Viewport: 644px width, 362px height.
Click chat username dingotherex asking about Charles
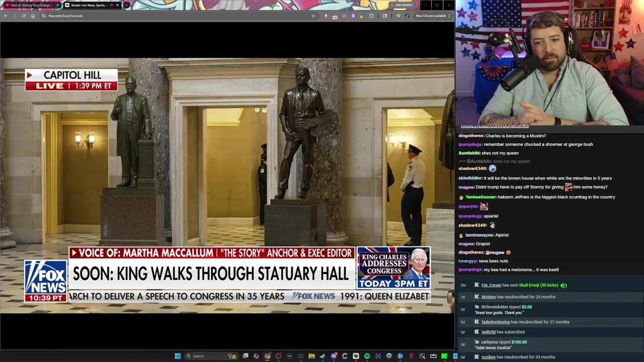[471, 136]
